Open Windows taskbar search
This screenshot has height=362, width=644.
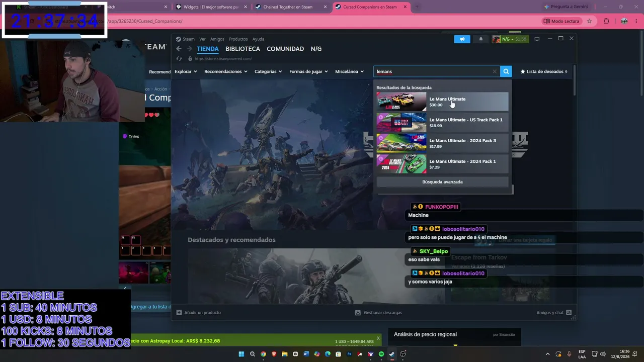click(252, 354)
